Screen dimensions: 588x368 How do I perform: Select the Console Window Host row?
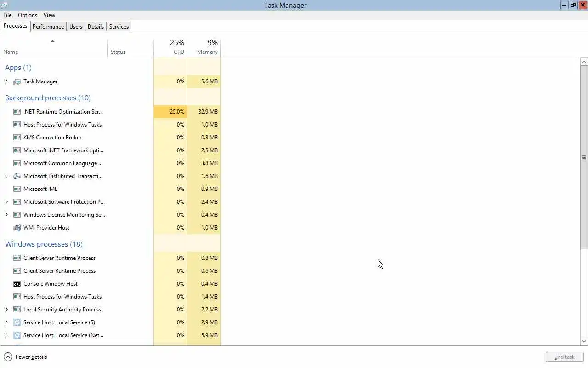pyautogui.click(x=110, y=284)
